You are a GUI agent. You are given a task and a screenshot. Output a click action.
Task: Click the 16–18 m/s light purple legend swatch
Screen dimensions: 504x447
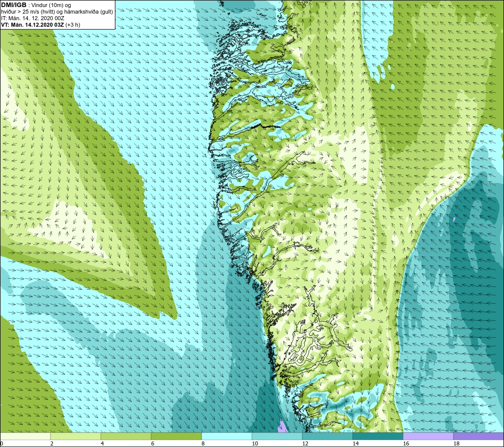(428, 436)
